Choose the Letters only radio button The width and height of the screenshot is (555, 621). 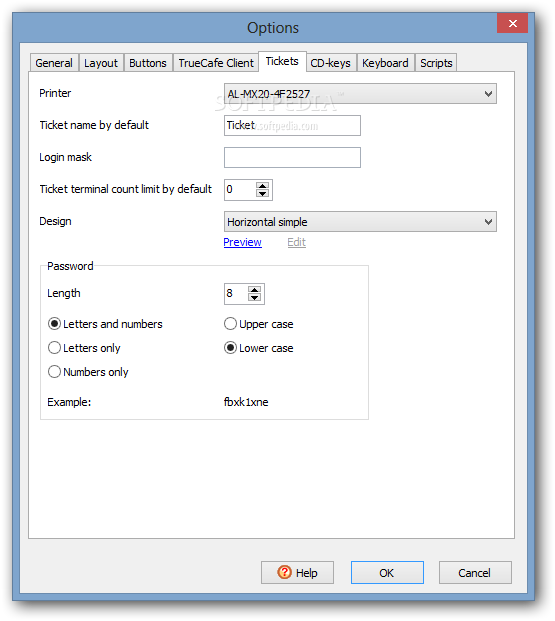coord(84,348)
